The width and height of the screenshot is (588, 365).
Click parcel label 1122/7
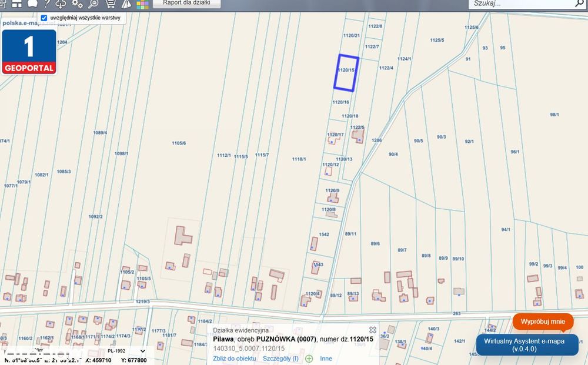[x=372, y=47]
